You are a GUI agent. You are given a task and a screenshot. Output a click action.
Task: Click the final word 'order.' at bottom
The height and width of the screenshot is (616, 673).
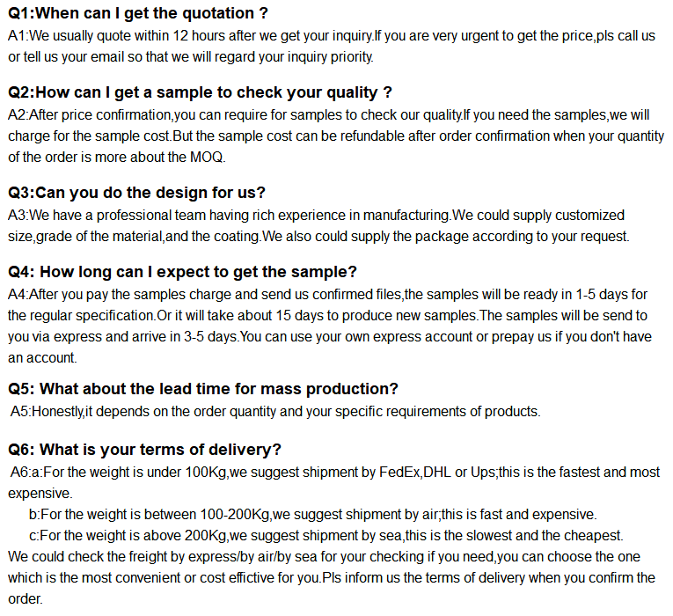[26, 598]
